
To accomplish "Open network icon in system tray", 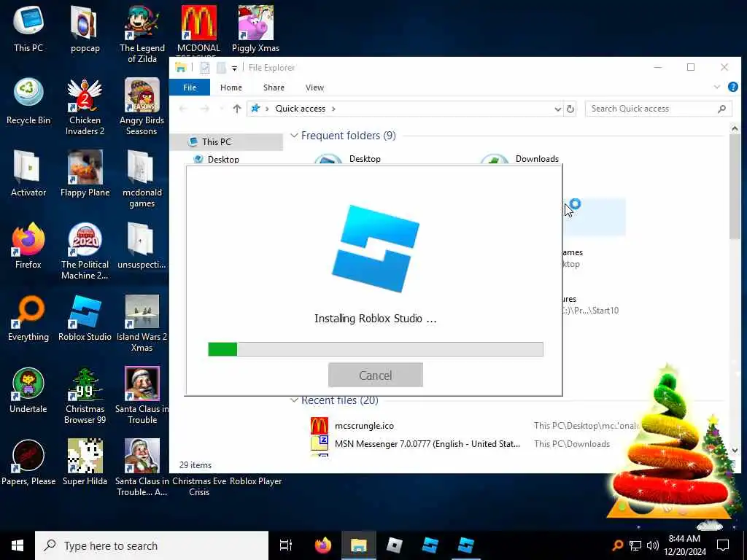I will (635, 545).
